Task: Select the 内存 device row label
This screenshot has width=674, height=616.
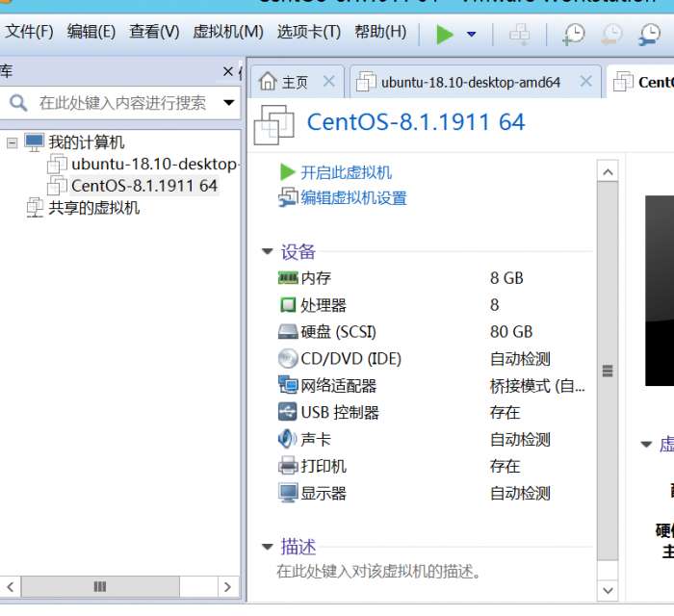Action: [316, 278]
